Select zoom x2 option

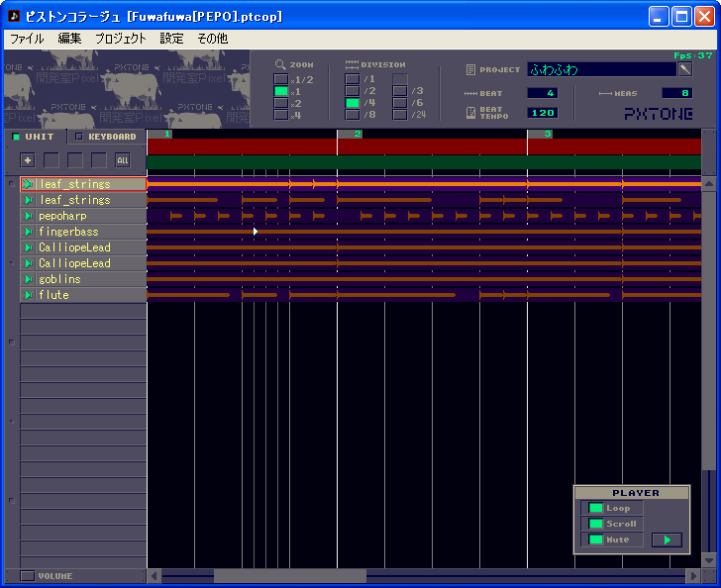(281, 103)
